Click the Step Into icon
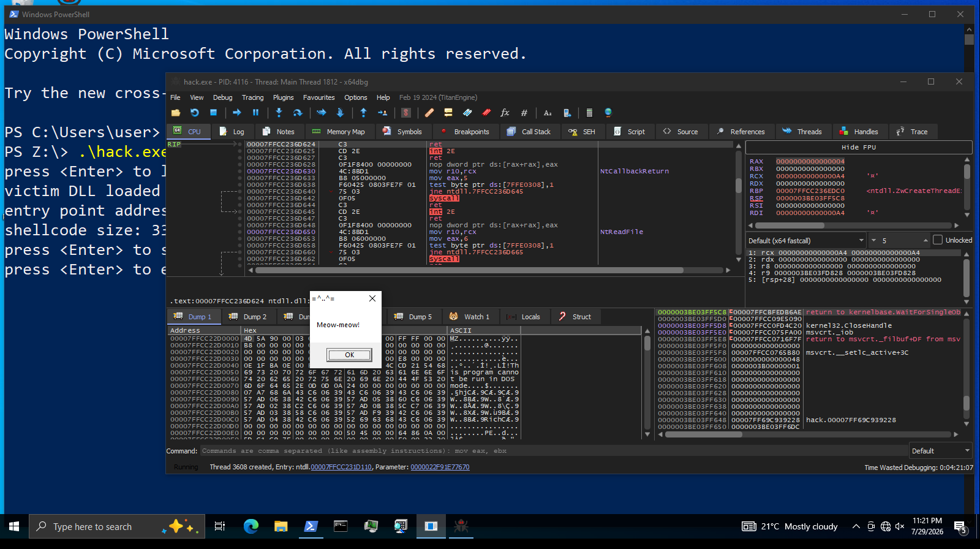 pyautogui.click(x=279, y=113)
